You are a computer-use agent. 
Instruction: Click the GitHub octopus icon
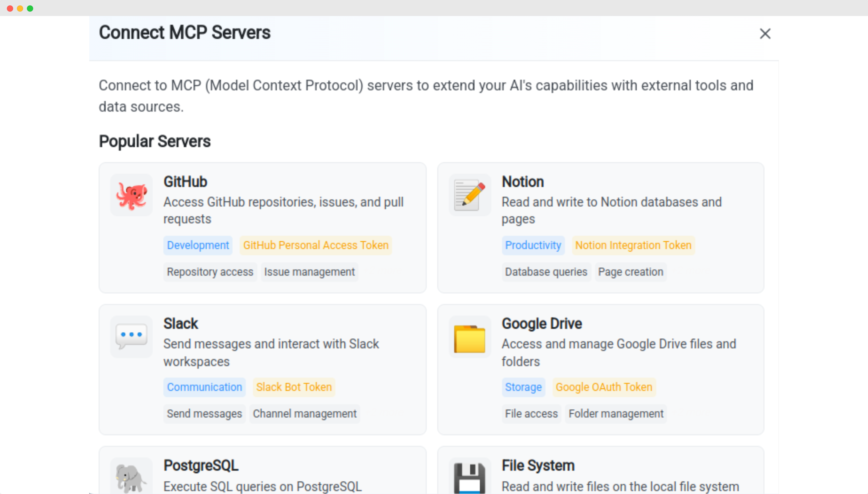[x=132, y=196]
